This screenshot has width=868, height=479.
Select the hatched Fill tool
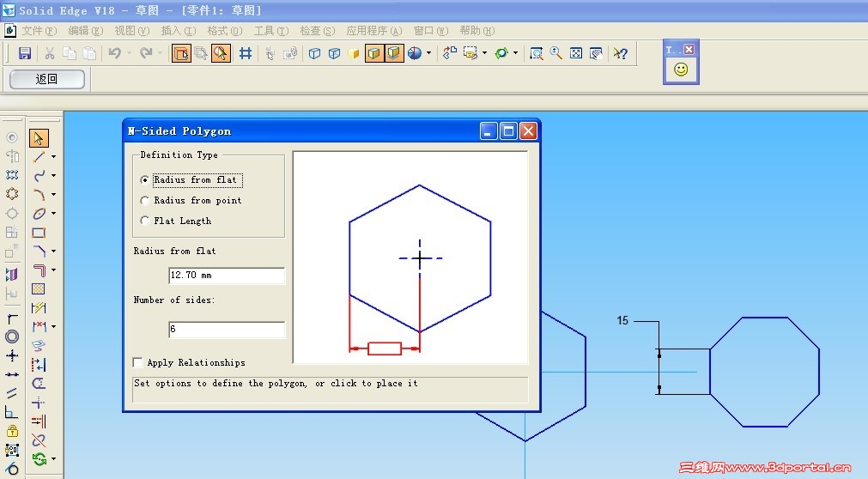(38, 289)
